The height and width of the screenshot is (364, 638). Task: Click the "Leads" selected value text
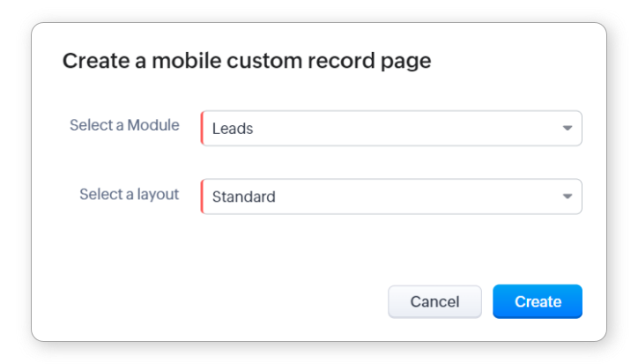click(233, 129)
